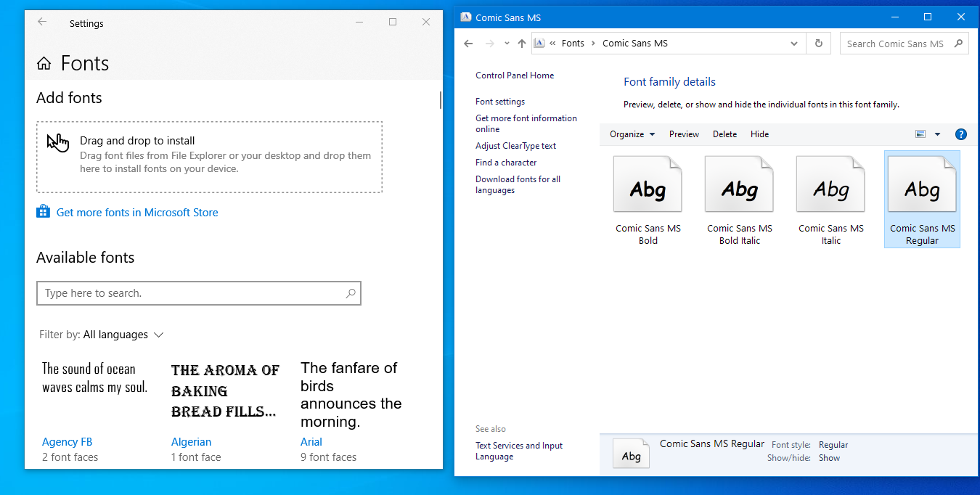This screenshot has height=495, width=980.
Task: Select the Comic Sans MS Bold font
Action: pos(648,200)
